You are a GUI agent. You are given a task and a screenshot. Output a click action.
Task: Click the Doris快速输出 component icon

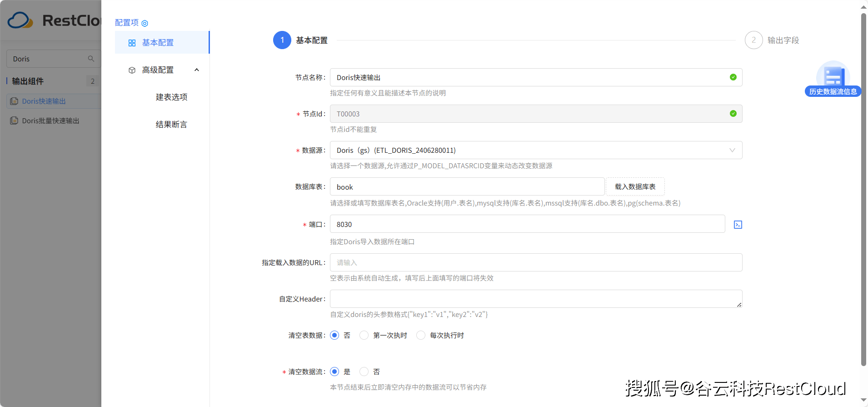pos(14,101)
